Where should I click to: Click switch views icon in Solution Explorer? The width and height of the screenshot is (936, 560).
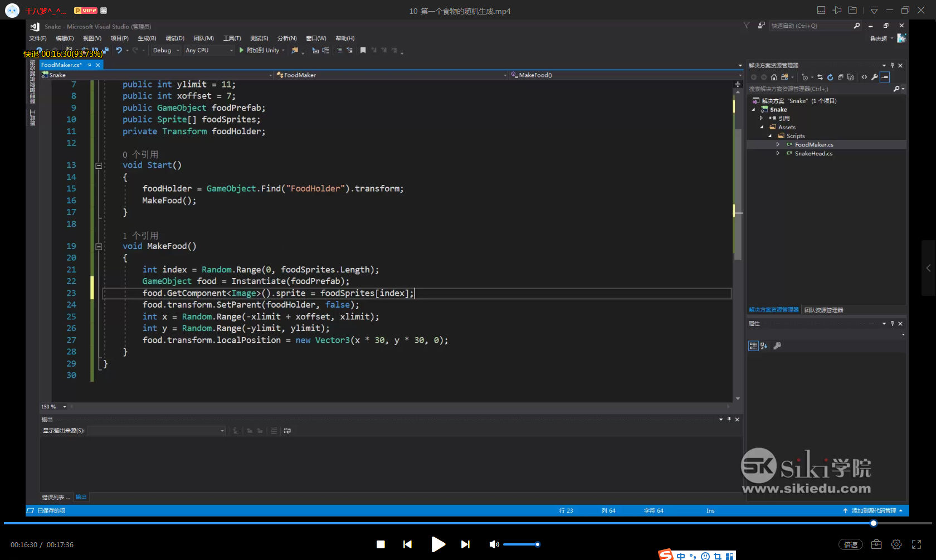click(x=784, y=77)
